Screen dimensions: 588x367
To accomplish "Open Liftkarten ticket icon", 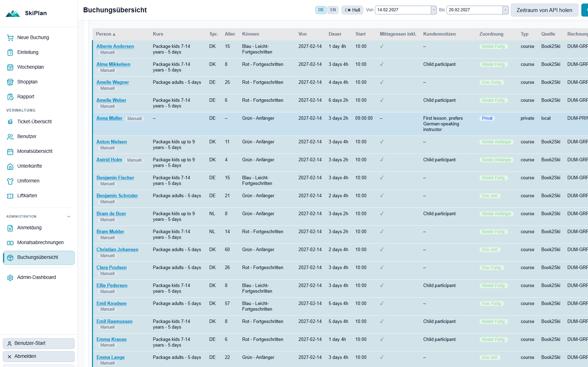I will point(10,196).
